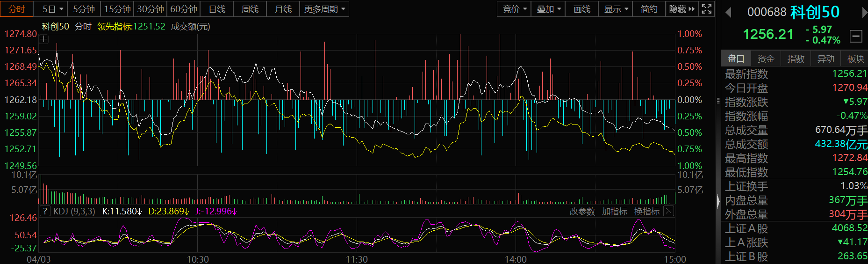Click the plus icon at chart top-left
Viewport: 868px width, 264px height.
click(43, 39)
